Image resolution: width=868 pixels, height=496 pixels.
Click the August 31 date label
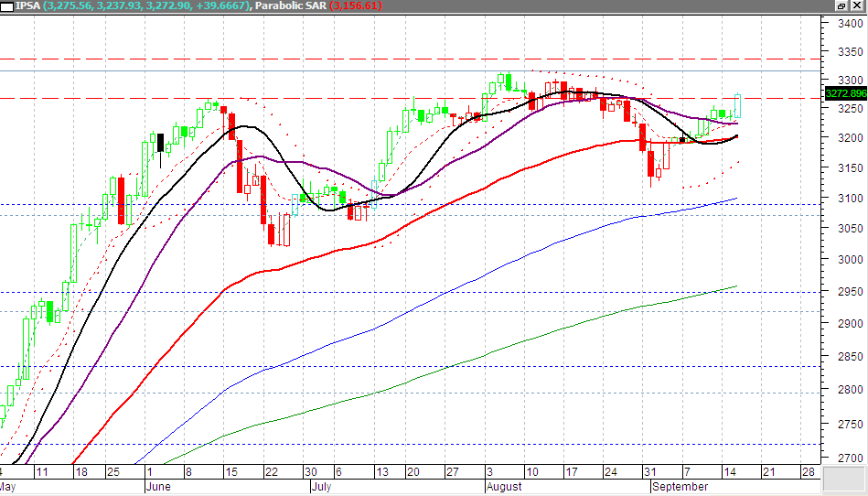point(650,472)
